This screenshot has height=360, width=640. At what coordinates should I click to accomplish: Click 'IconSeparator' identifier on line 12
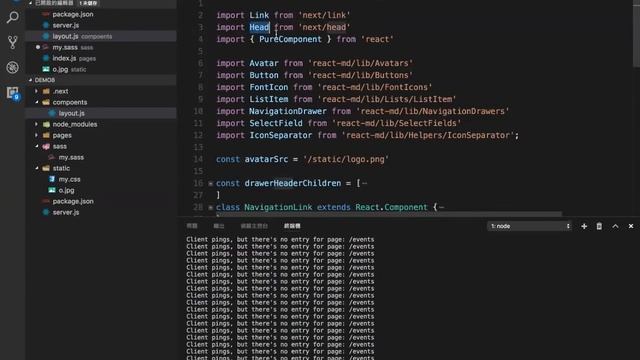(280, 136)
